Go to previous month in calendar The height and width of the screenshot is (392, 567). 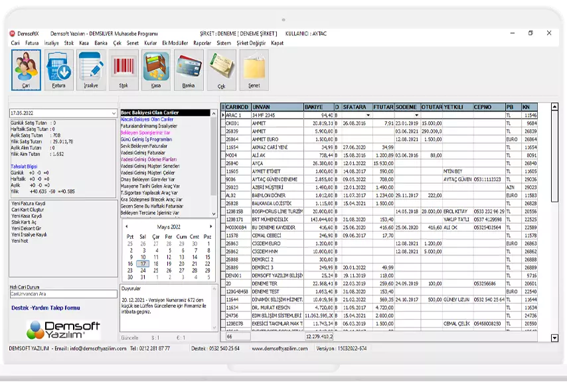pos(125,227)
